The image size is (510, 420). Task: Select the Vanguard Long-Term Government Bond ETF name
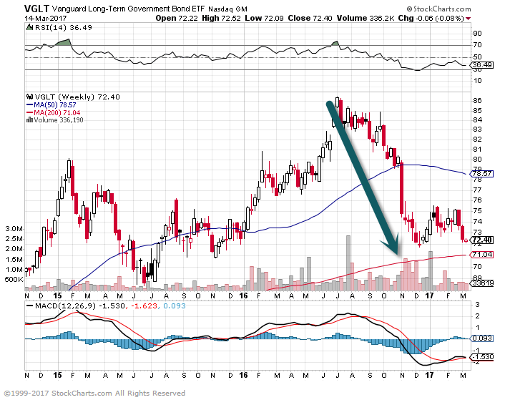click(129, 9)
